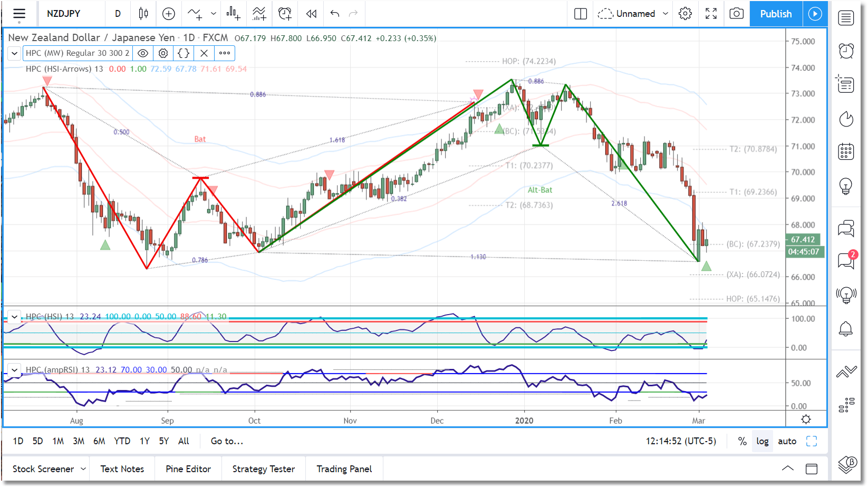Collapse the main chart indicator legend
This screenshot has height=488, width=868.
[x=15, y=53]
